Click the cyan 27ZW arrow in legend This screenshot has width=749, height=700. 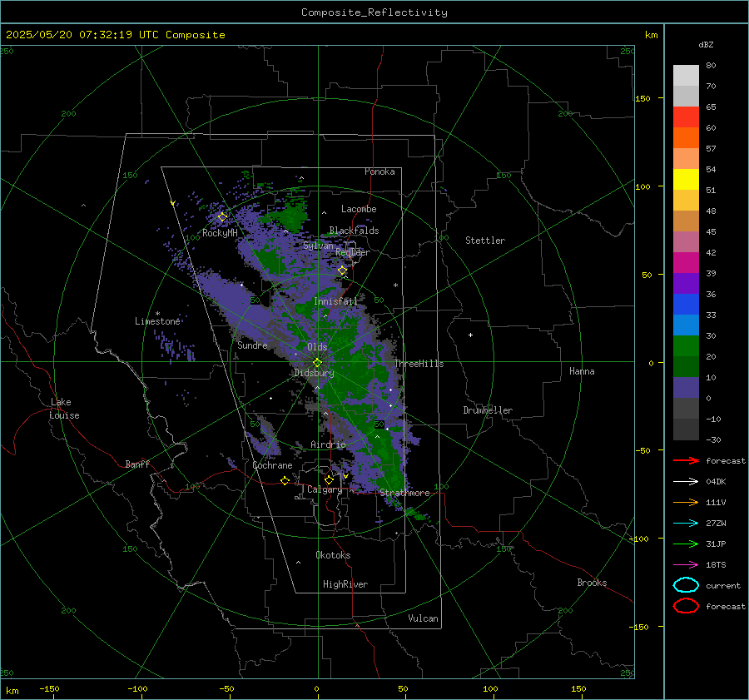(x=686, y=524)
